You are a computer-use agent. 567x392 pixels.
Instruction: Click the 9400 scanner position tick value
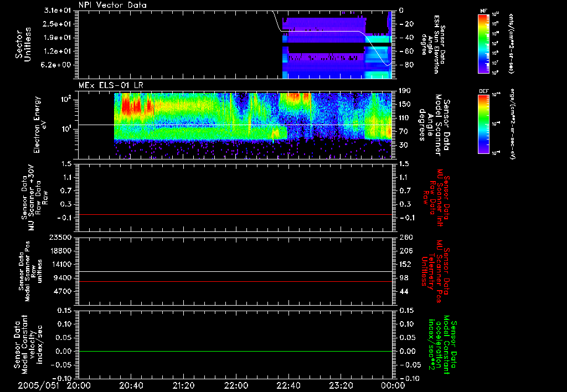click(x=63, y=278)
